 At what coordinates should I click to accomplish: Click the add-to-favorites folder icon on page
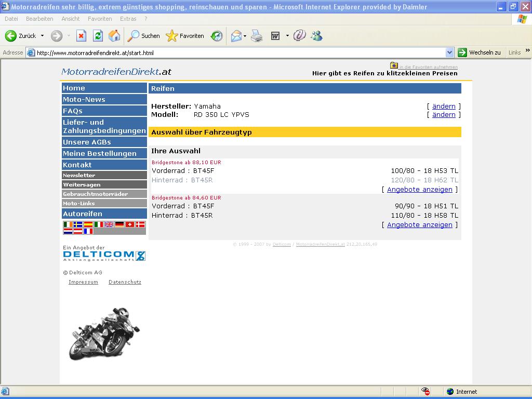[x=394, y=65]
